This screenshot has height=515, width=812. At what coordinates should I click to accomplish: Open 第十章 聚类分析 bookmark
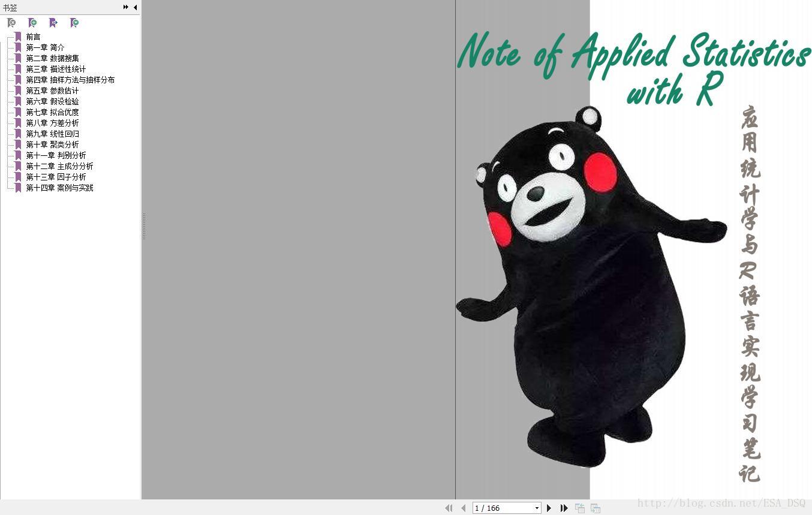coord(52,144)
